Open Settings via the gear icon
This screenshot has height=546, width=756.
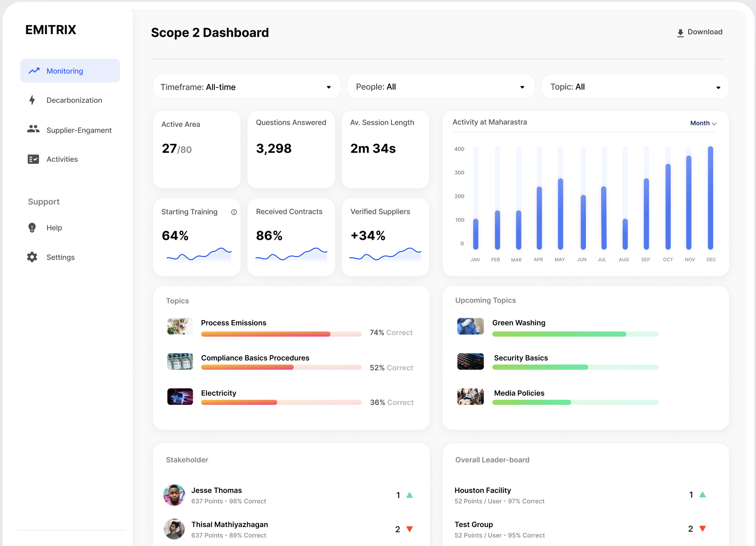tap(31, 257)
